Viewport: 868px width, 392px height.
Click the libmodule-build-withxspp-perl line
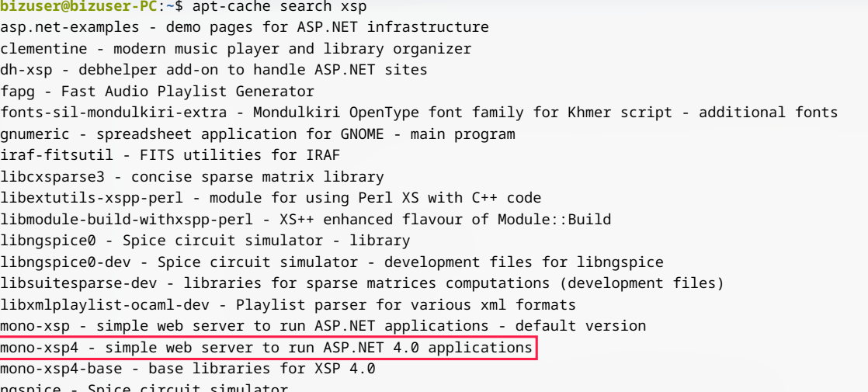(x=306, y=219)
